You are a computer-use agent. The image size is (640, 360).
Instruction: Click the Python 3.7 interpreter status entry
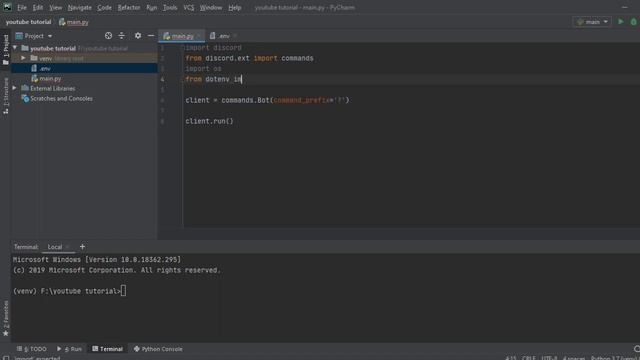[615, 358]
